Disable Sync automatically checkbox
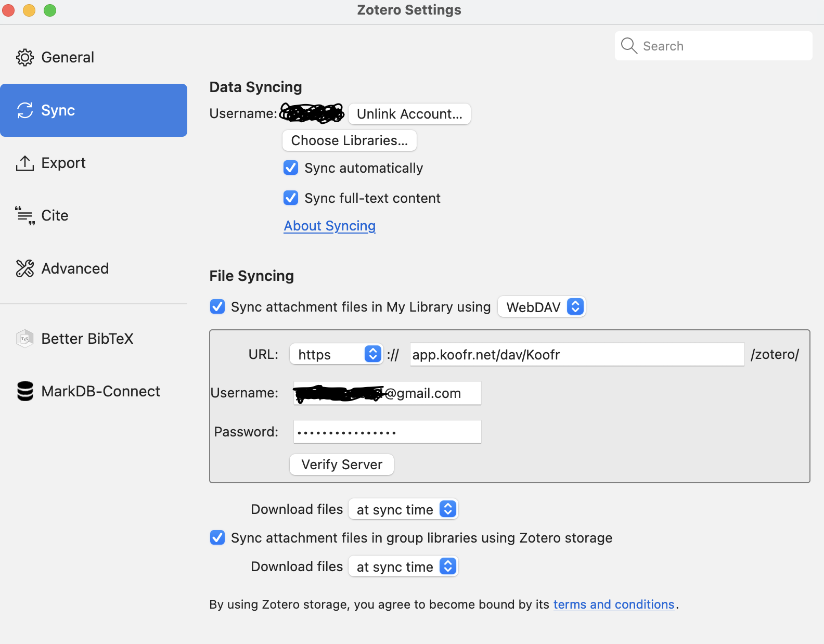Image resolution: width=824 pixels, height=644 pixels. (291, 168)
